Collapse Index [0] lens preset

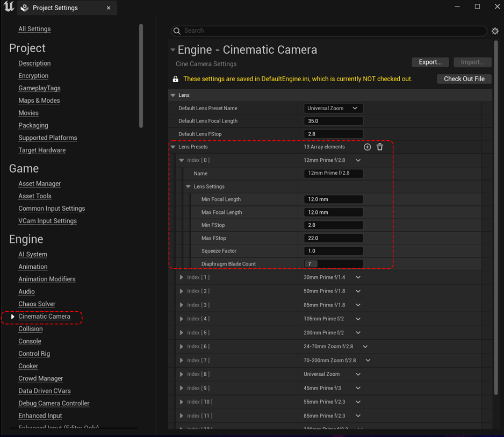(x=182, y=160)
